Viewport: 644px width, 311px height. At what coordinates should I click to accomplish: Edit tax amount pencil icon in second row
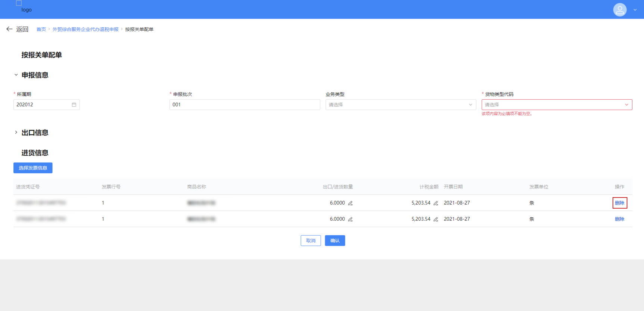coord(436,220)
